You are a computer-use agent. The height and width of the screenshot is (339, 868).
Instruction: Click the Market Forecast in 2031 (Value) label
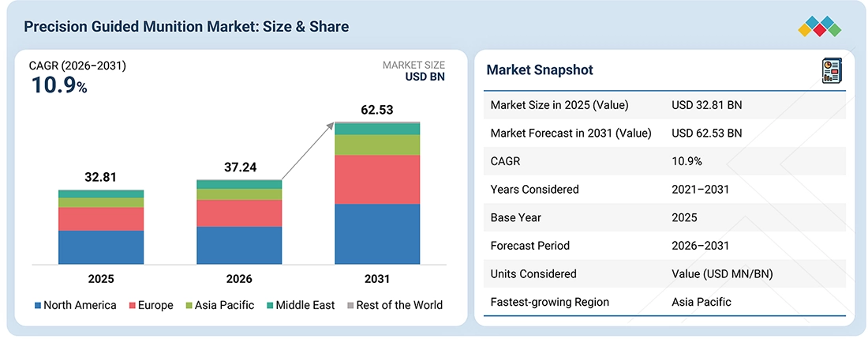571,133
